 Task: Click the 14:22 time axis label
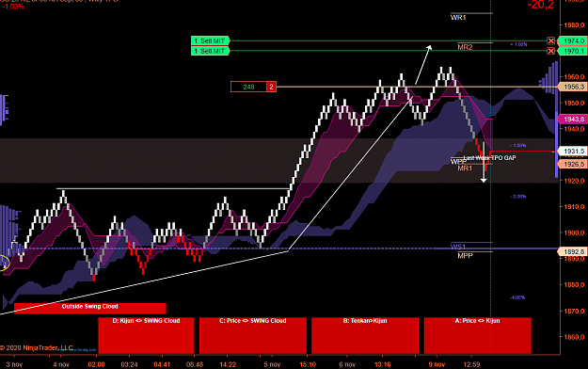click(x=228, y=364)
